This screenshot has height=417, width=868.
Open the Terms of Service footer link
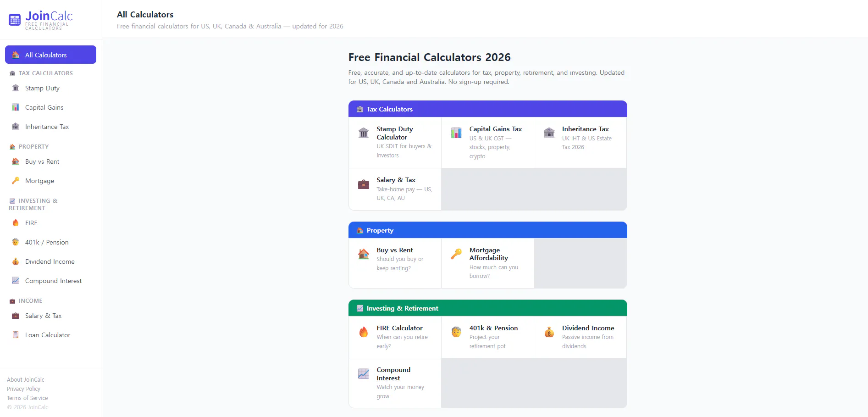(x=27, y=398)
